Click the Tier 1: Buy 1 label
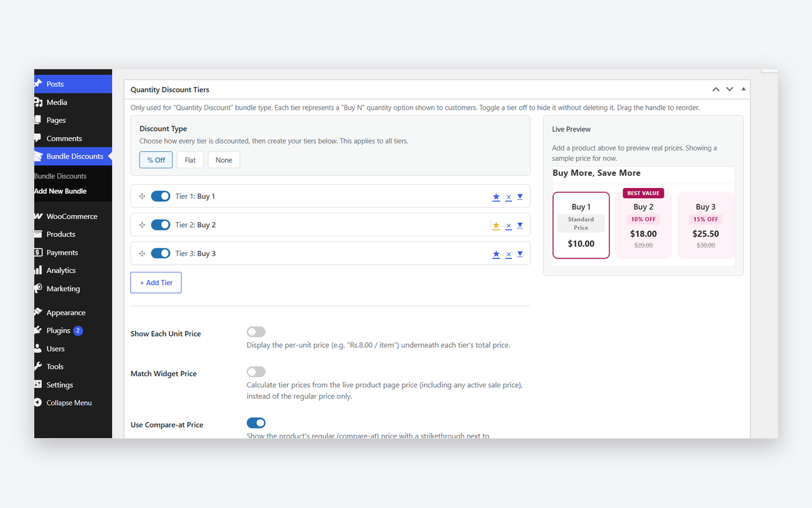The height and width of the screenshot is (508, 812). [195, 196]
